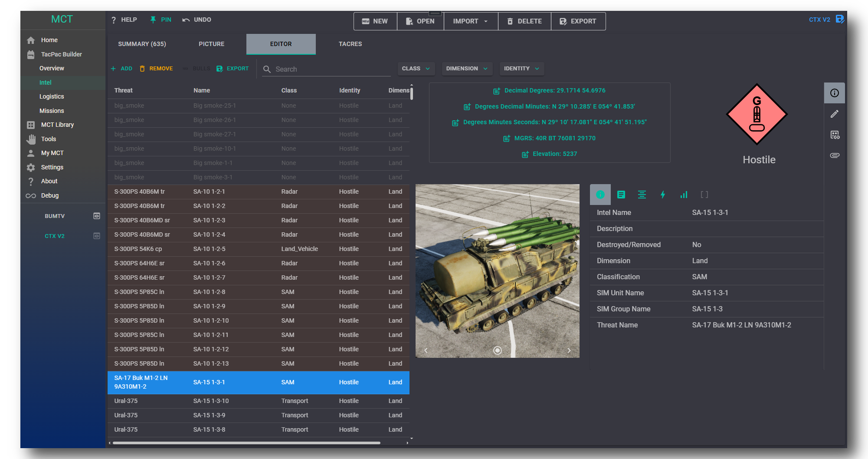Open Missions in the sidebar
This screenshot has height=459, width=868.
point(52,111)
